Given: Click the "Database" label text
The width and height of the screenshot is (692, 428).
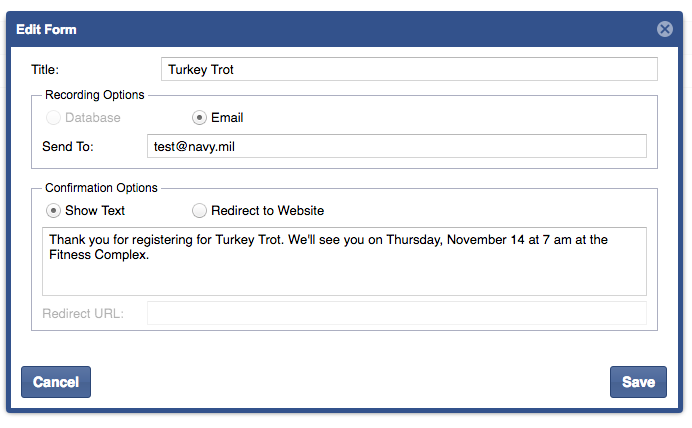Looking at the screenshot, I should [x=92, y=118].
